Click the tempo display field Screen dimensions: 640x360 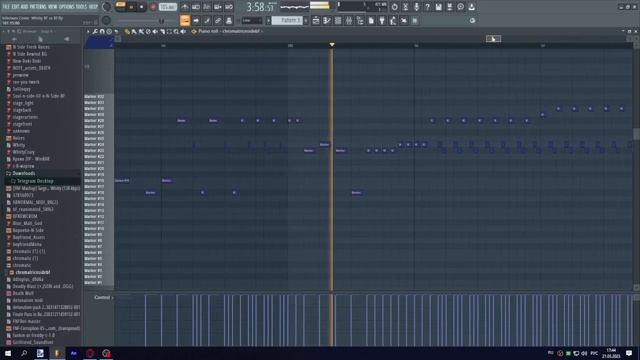pyautogui.click(x=167, y=7)
